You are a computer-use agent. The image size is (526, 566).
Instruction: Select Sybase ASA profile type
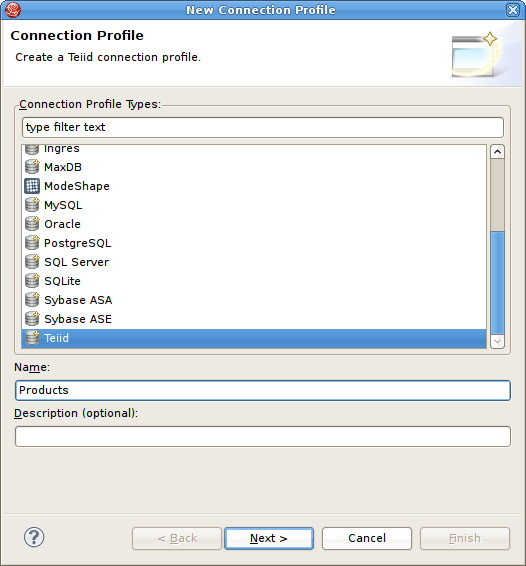point(254,300)
